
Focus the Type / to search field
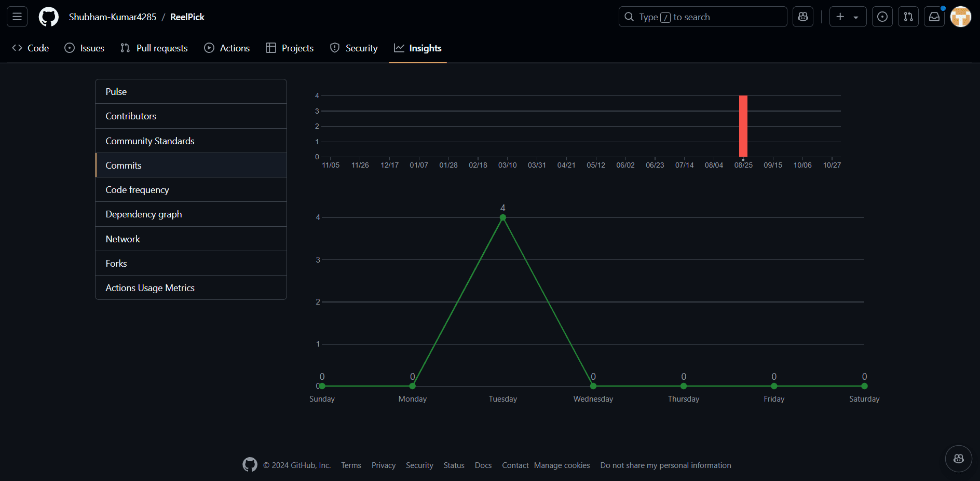[703, 17]
